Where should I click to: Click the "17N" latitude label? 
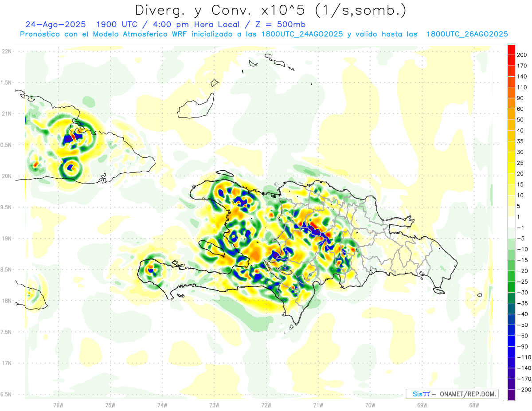click(x=7, y=363)
